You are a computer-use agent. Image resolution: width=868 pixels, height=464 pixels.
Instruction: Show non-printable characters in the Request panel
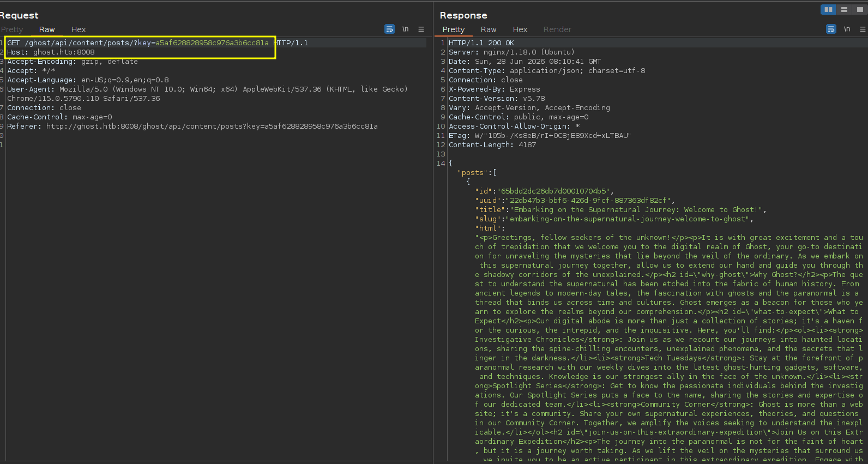[405, 29]
